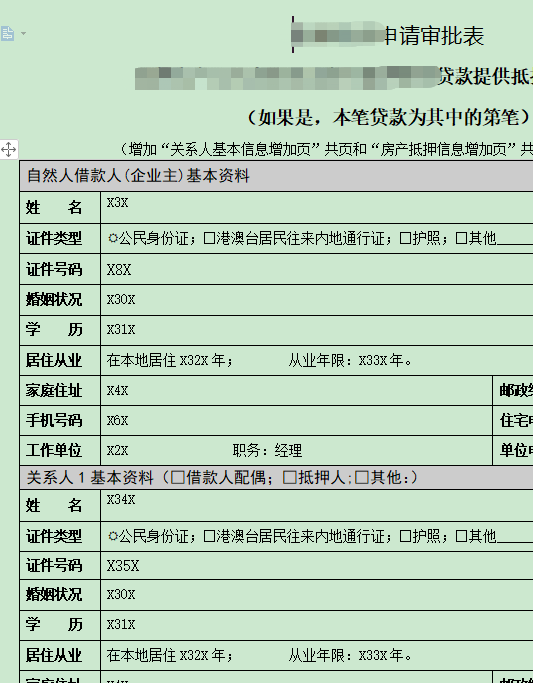The width and height of the screenshot is (533, 683).
Task: Click the X6X mobile number placeholder
Action: point(118,421)
